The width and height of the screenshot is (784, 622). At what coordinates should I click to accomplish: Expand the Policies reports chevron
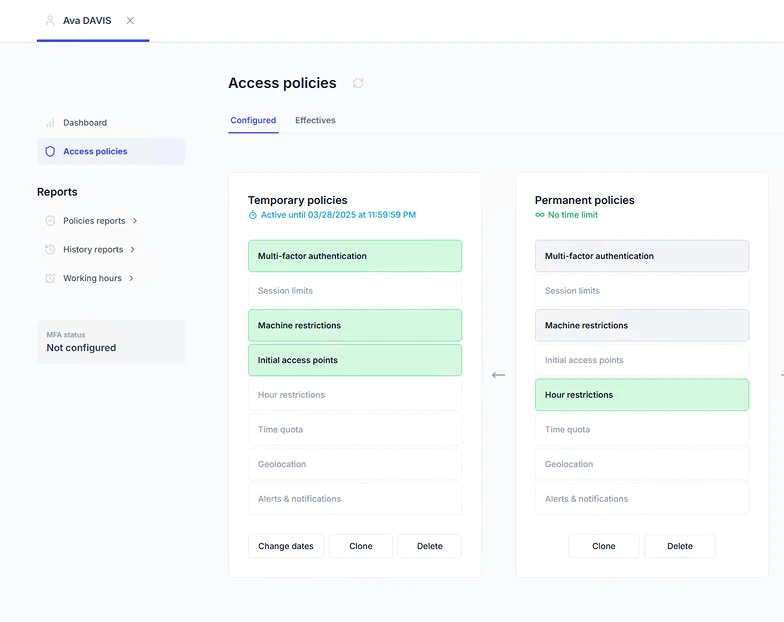pos(135,221)
